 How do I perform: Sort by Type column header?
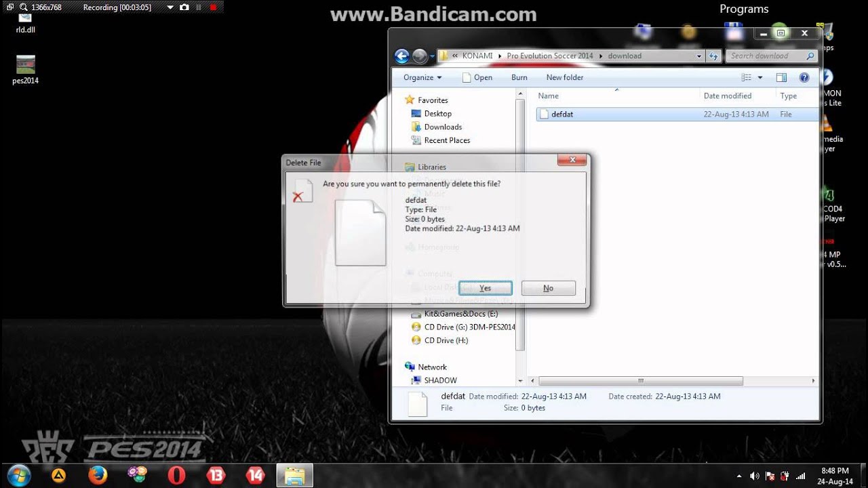click(797, 96)
